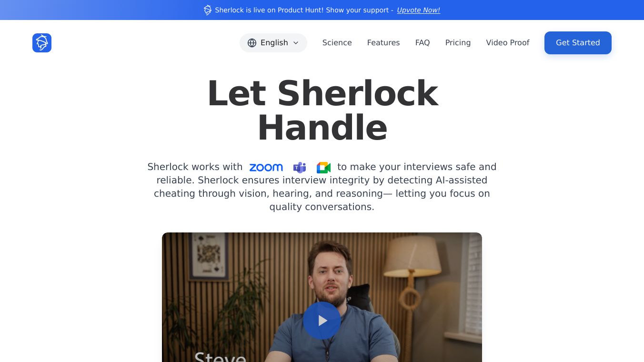644x362 pixels.
Task: Click the Sherlock icon in announcement banner
Action: (x=208, y=10)
